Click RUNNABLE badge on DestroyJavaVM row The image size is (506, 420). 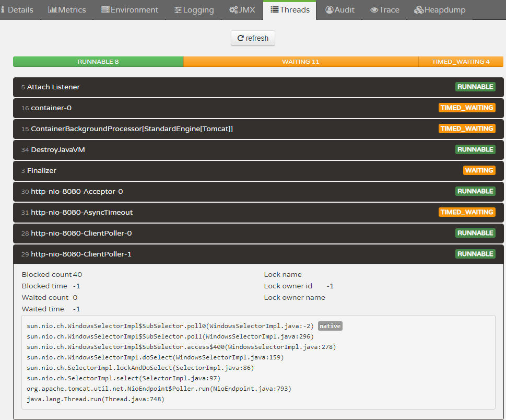(x=475, y=149)
